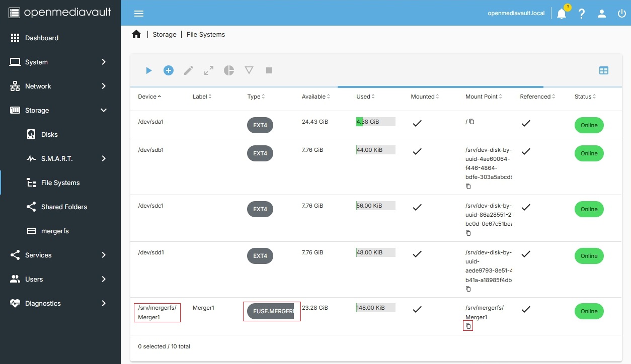Toggle sort on the Available column
This screenshot has width=631, height=364.
[315, 97]
